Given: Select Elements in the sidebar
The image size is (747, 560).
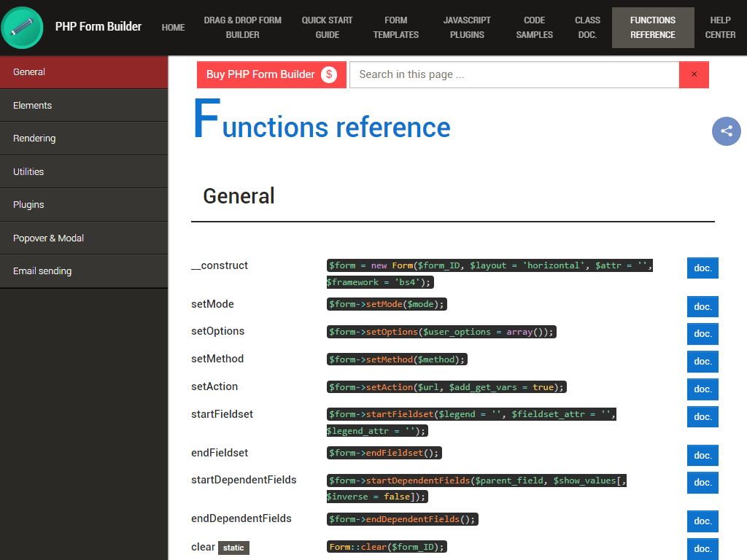Looking at the screenshot, I should tap(84, 105).
